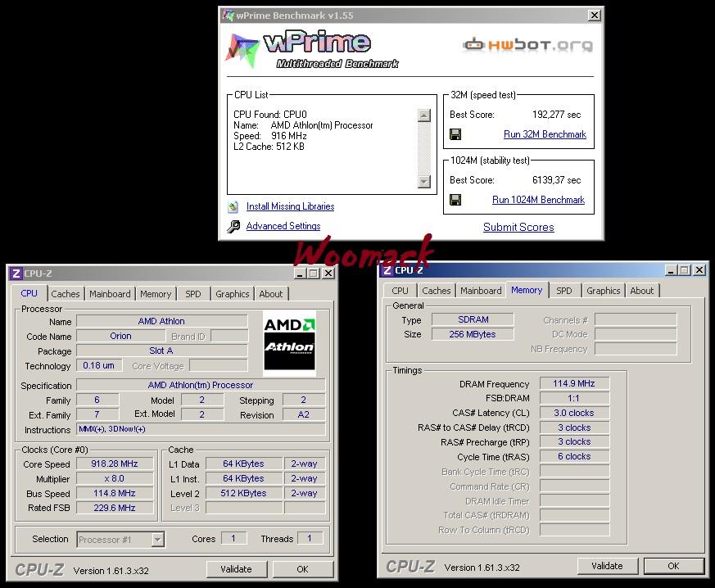The width and height of the screenshot is (715, 588).
Task: Open Memory tab in left CPU-Z window
Action: (156, 294)
